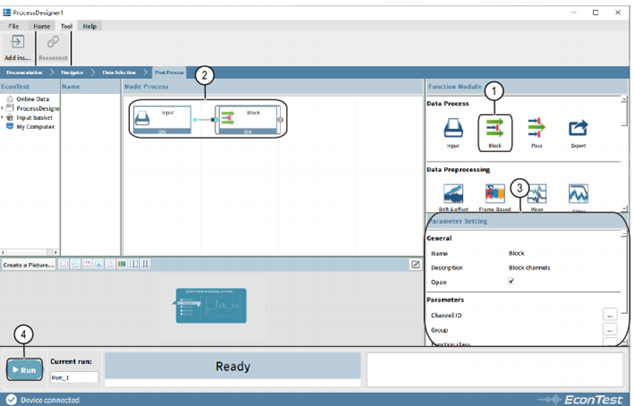Click the Add instance toolbar icon
Screen dimensions: 634x406
pyautogui.click(x=17, y=42)
